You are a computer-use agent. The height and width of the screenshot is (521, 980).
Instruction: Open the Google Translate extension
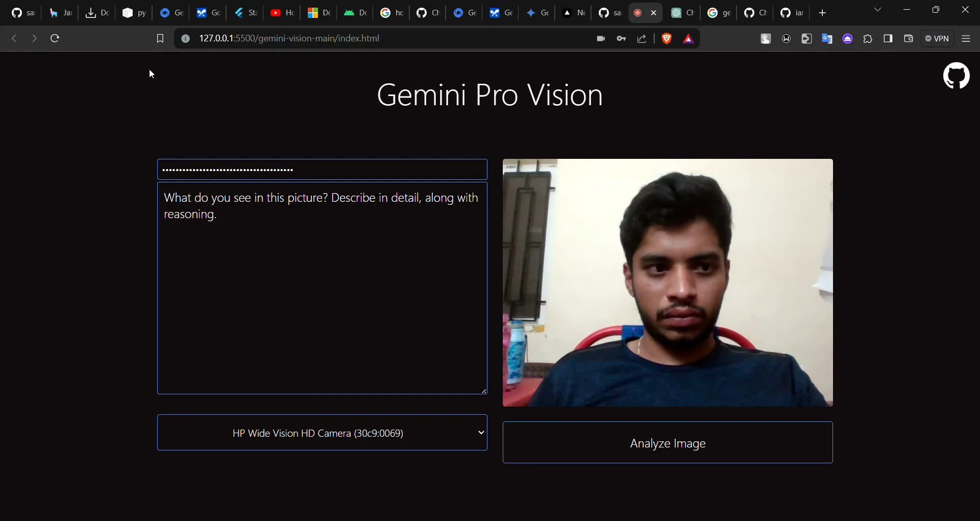coord(827,38)
